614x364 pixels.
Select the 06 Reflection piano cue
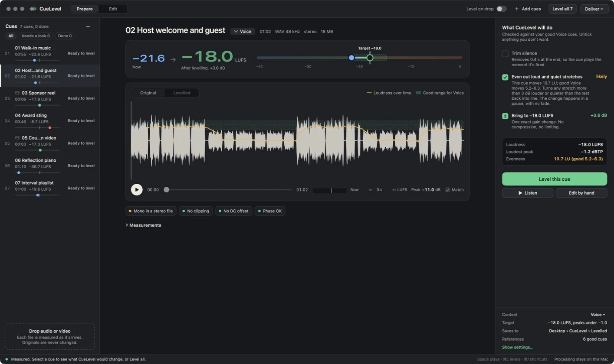point(50,166)
